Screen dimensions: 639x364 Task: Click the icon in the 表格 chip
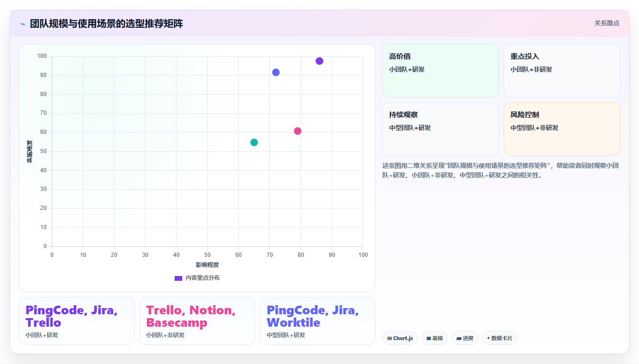coord(429,338)
